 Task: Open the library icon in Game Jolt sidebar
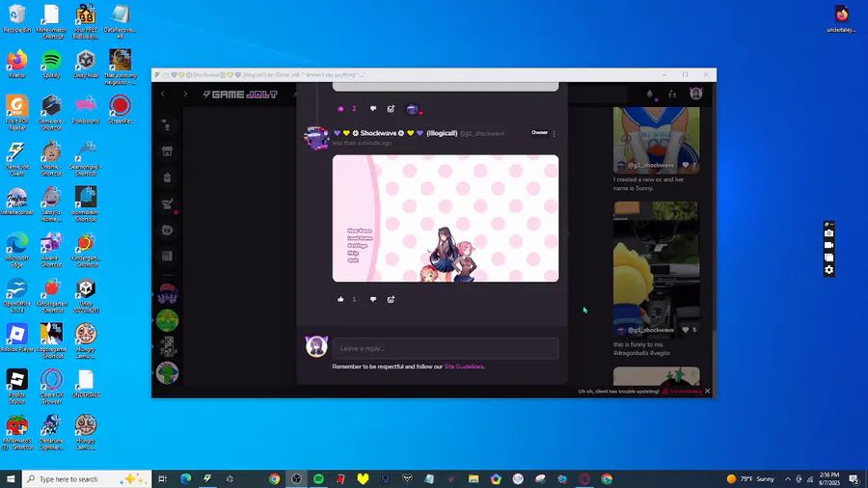pyautogui.click(x=167, y=257)
